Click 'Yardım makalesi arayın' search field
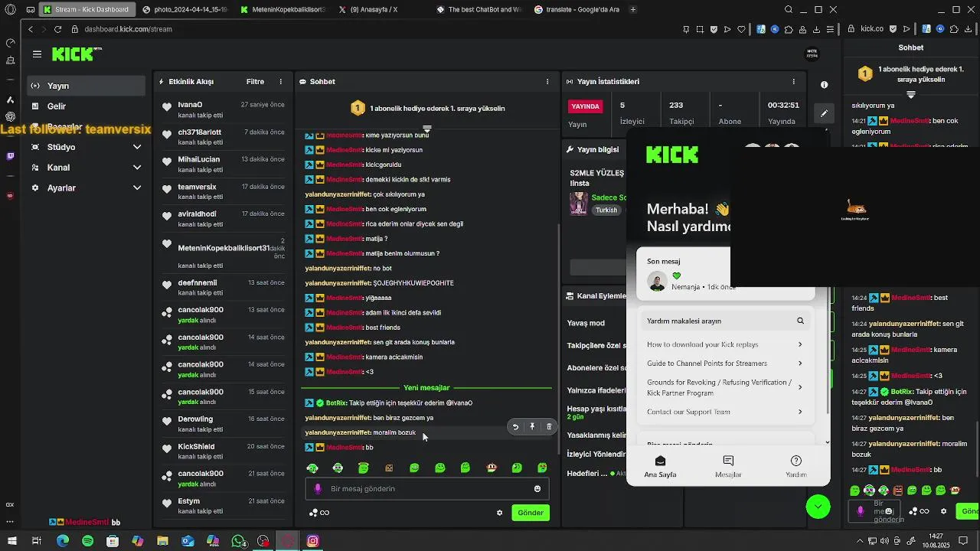The image size is (980, 551). (725, 321)
